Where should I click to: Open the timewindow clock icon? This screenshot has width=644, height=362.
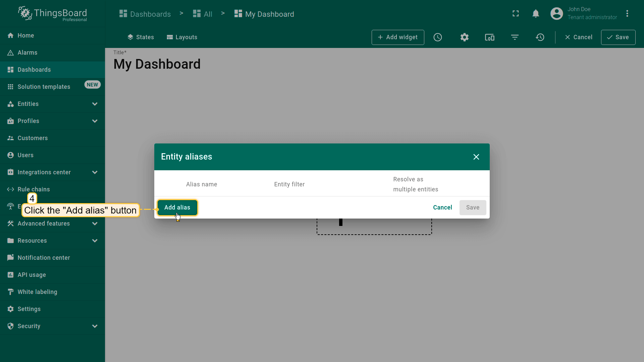[x=438, y=37]
